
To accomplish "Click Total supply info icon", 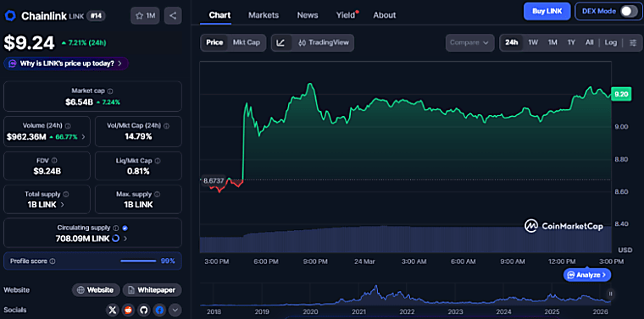I will [x=66, y=195].
